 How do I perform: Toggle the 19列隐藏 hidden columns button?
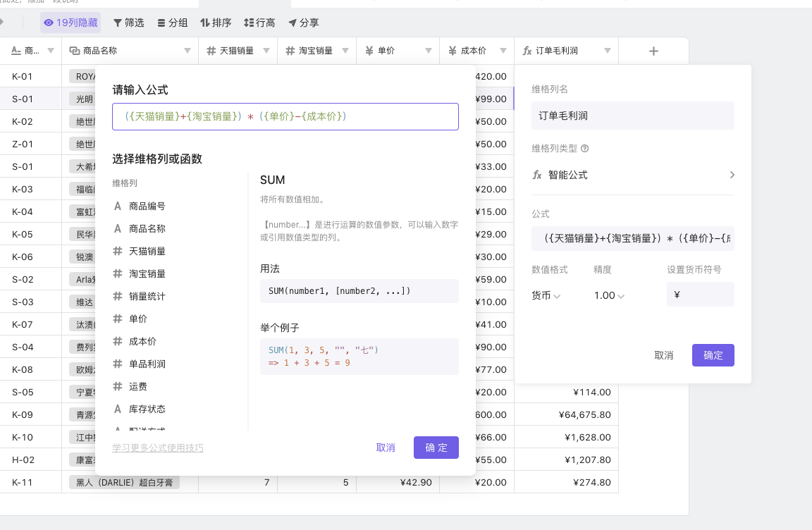(70, 23)
